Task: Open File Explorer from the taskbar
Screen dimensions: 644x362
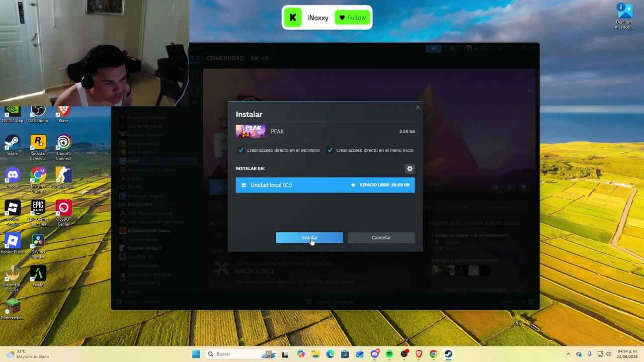Action: point(315,354)
